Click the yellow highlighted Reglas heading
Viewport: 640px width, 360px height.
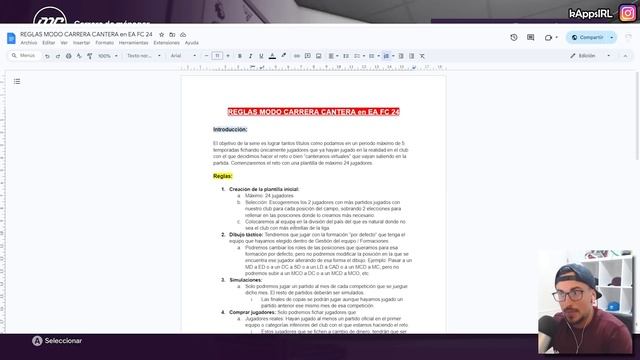(x=222, y=176)
